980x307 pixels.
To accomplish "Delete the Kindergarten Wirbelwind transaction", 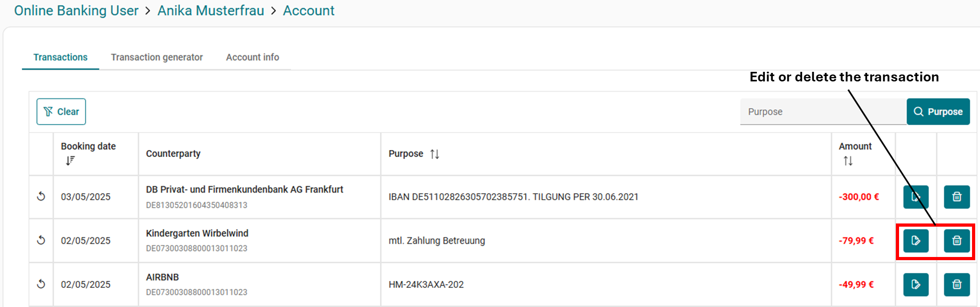I will [x=957, y=241].
